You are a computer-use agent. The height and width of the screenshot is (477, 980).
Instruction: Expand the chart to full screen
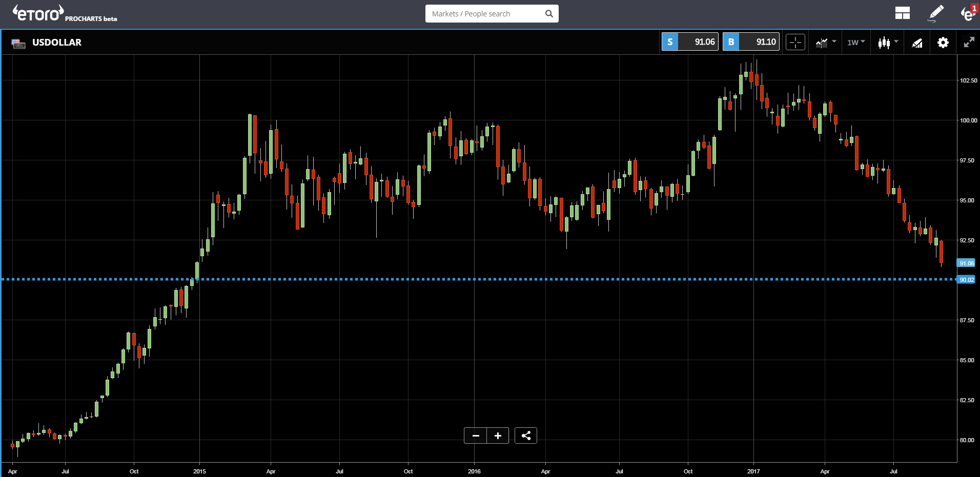(969, 43)
